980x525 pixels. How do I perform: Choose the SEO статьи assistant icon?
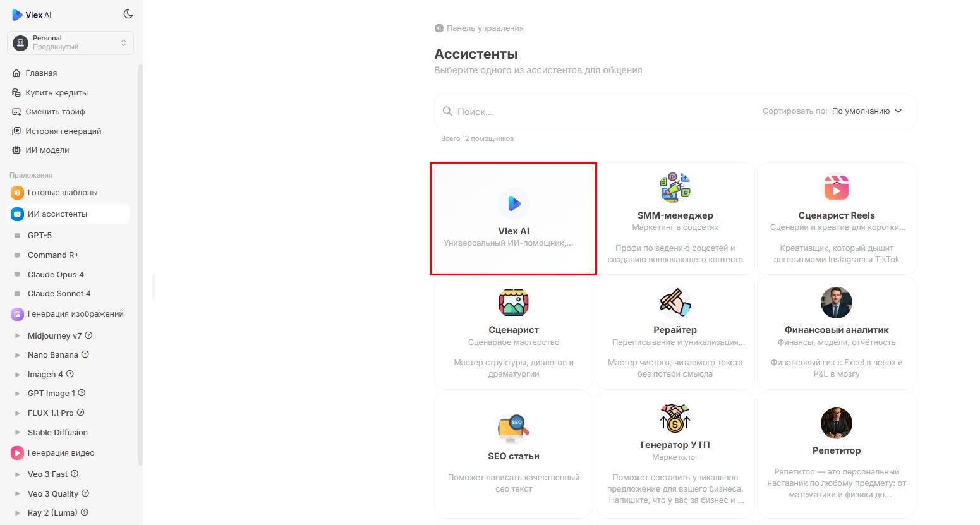pos(513,428)
